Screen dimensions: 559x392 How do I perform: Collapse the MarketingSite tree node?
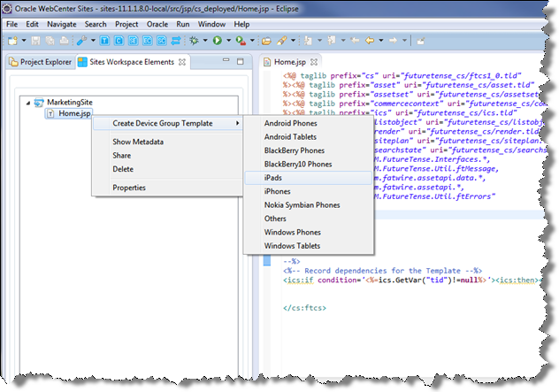[x=28, y=103]
